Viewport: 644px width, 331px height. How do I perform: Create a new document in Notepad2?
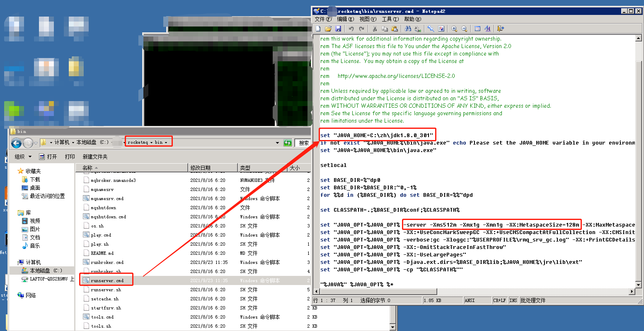(318, 29)
